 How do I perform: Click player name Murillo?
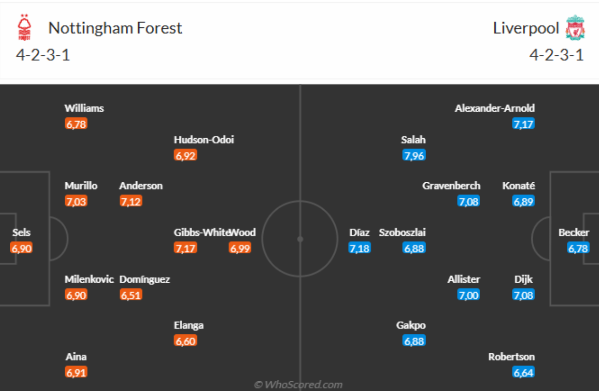pos(81,186)
